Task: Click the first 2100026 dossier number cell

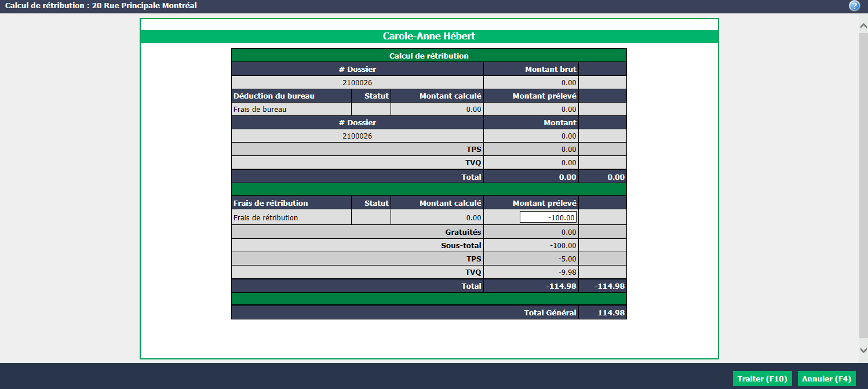Action: (x=358, y=82)
